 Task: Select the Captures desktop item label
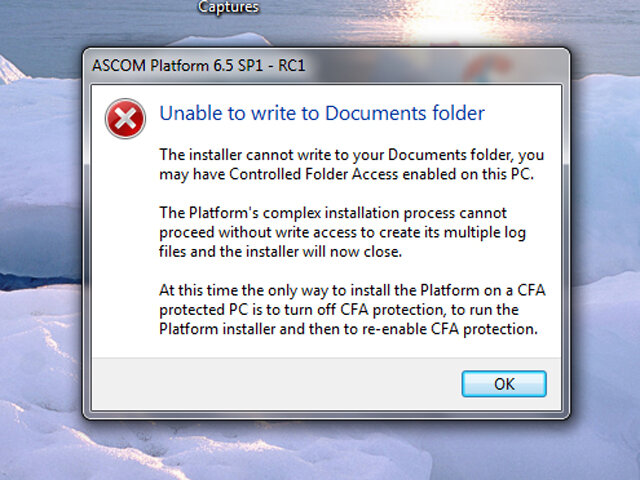[228, 7]
